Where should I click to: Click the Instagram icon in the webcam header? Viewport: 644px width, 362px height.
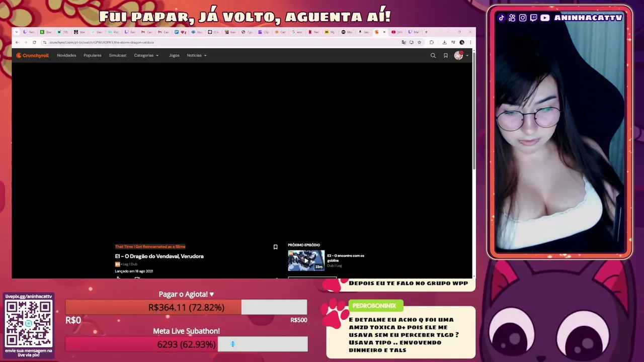[x=523, y=18]
